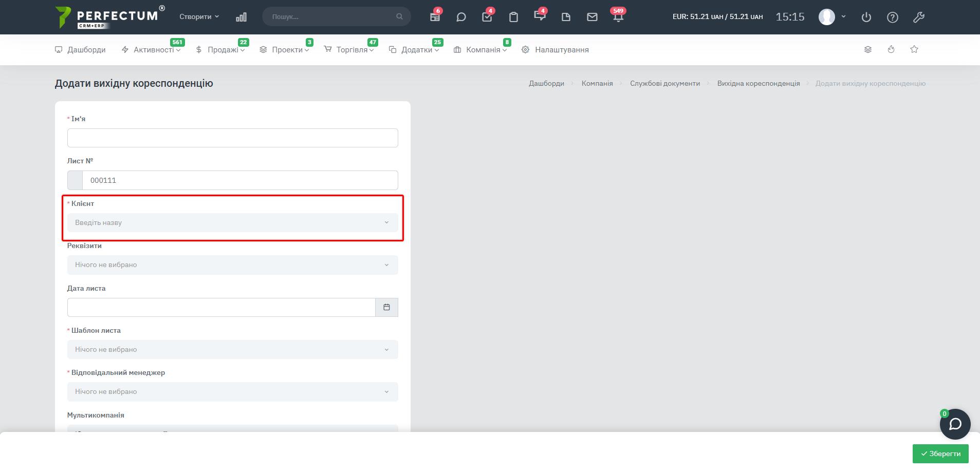Screen dimensions: 980x472
Task: Click the Ім'я input field
Action: tap(232, 138)
